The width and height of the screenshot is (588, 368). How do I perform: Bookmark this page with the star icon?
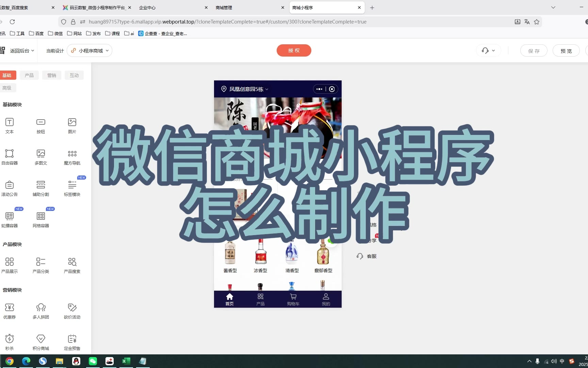pos(537,22)
